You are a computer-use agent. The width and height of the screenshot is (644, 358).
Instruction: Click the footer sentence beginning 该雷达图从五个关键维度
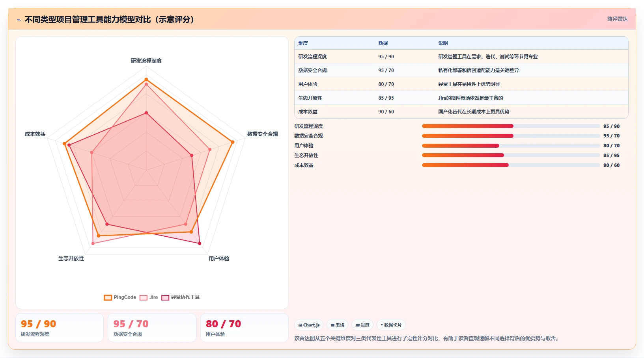[427, 338]
